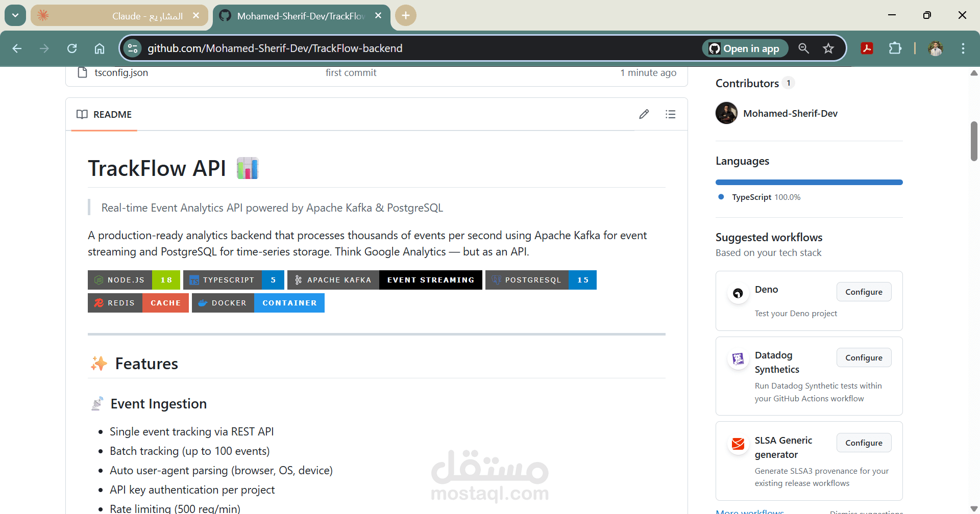Click the scrollbar down arrow
The image size is (980, 514).
pos(974,509)
